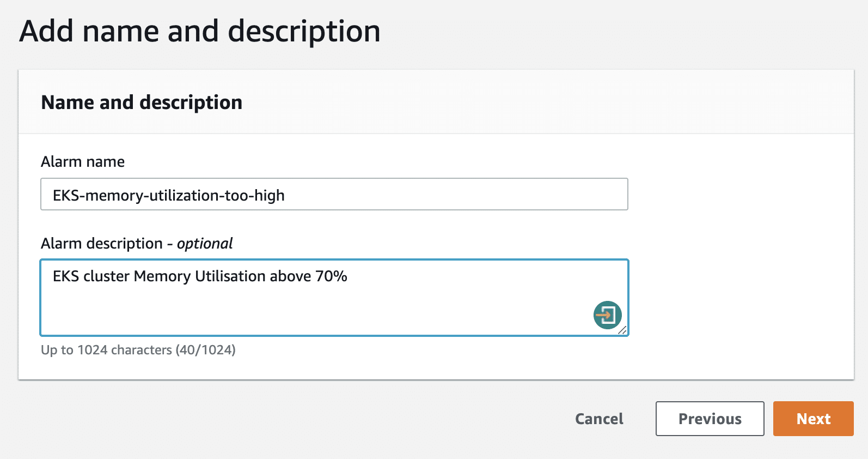Click the textarea resize handle
Viewport: 868px width, 459px height.
[x=624, y=330]
